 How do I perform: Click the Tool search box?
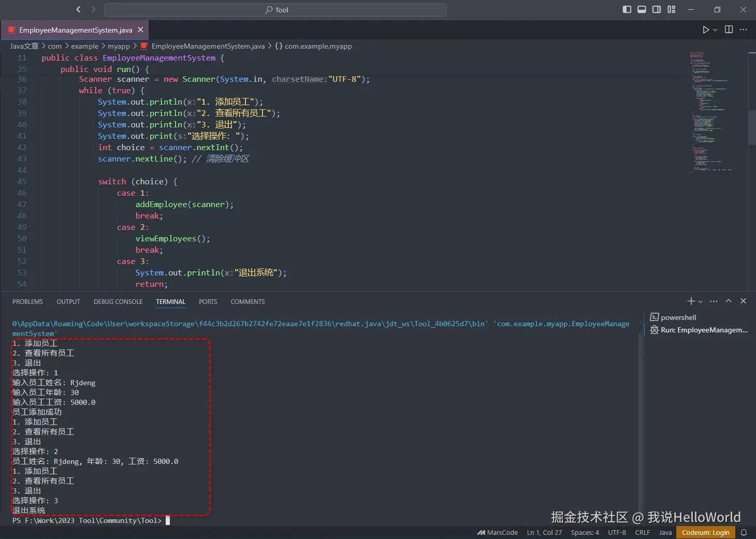275,10
